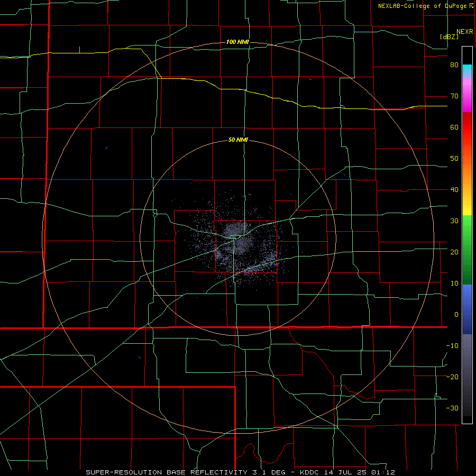Viewport: 476px width, 476px height.
Task: Click the orange band of the color scale
Action: 467,175
